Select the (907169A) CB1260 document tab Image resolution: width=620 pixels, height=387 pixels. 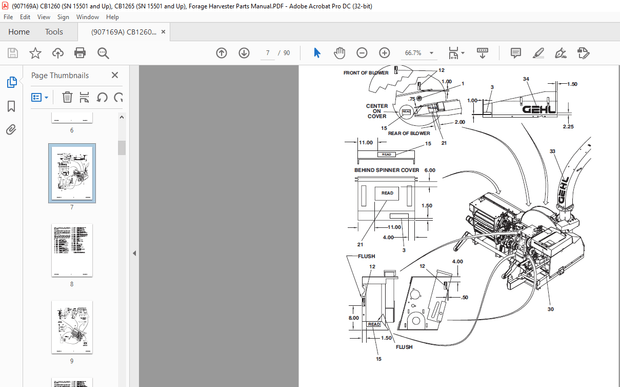123,32
